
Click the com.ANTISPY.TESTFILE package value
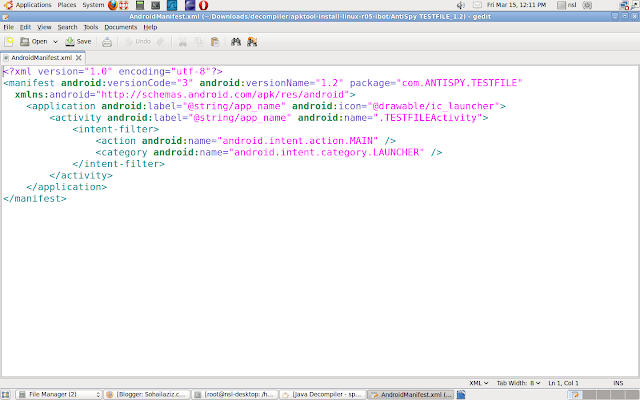tap(460, 83)
